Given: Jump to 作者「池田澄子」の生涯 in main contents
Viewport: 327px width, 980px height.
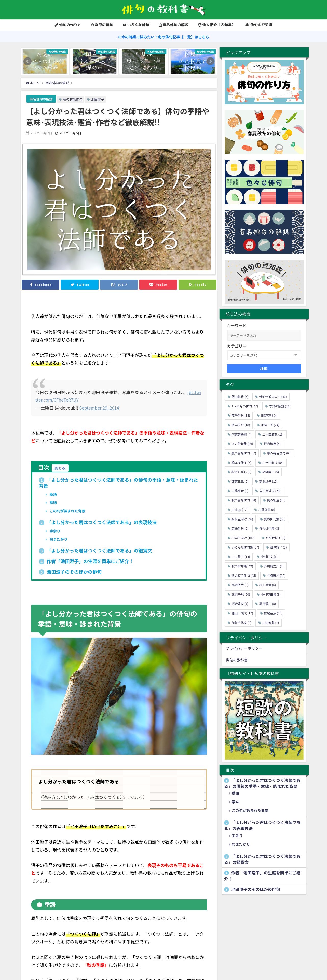Looking at the screenshot, I should click(86, 561).
